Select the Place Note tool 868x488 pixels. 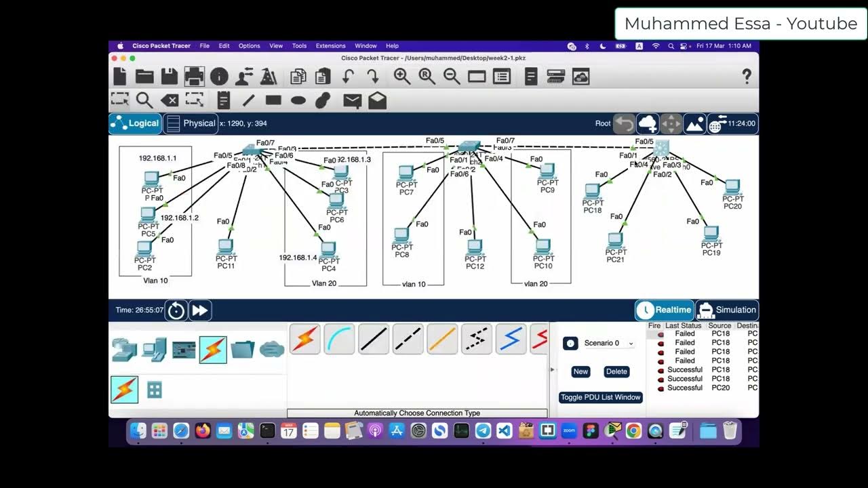click(x=224, y=100)
